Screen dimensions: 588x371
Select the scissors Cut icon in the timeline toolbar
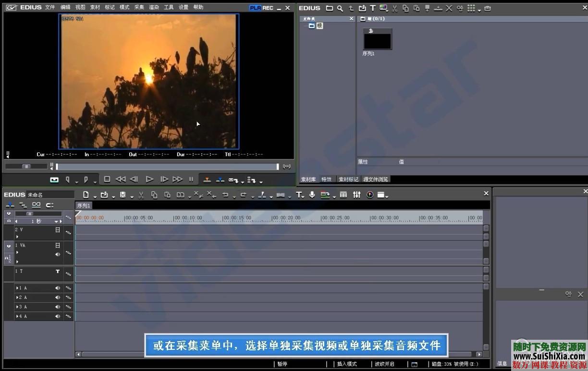140,195
